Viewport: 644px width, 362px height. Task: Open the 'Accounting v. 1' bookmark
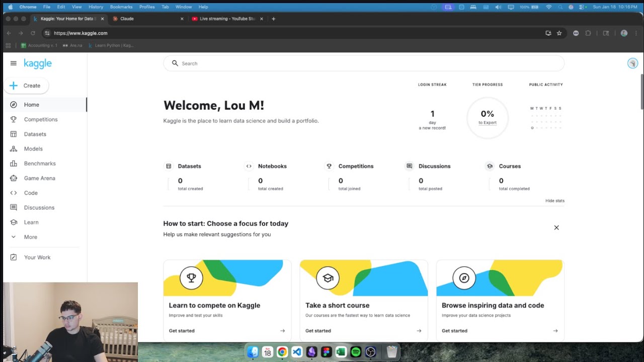(x=39, y=45)
